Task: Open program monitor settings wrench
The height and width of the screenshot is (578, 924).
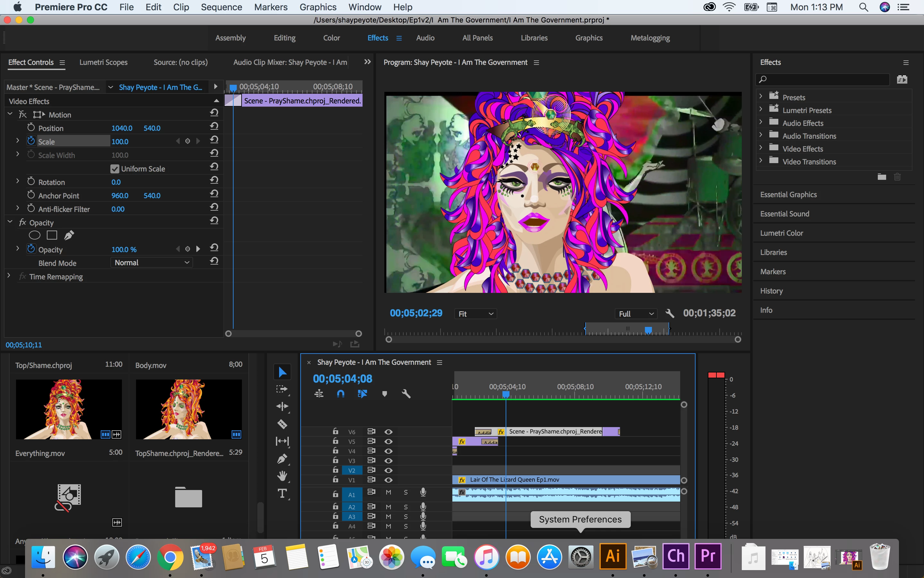Action: (670, 314)
